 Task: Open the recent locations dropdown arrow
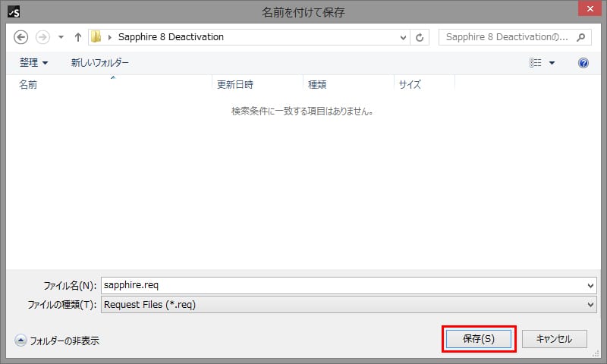61,37
